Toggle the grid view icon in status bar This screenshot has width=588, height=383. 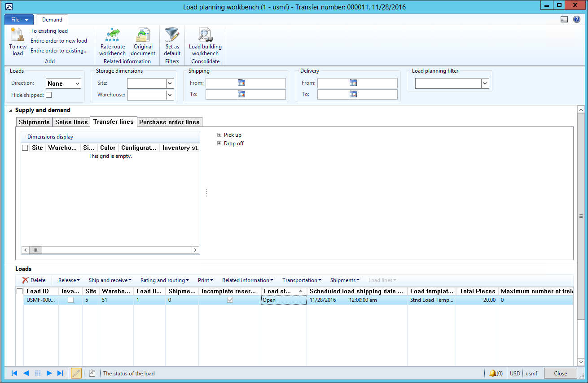(x=38, y=373)
